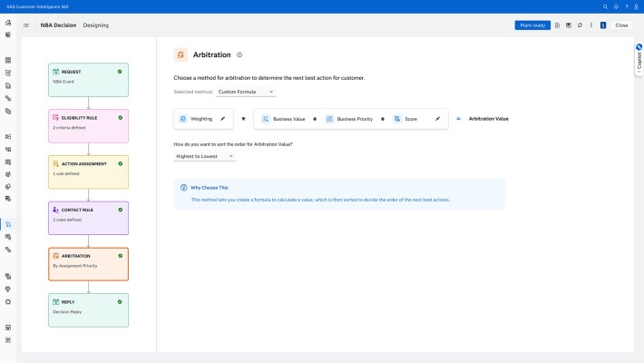Toggle the navigation list icon beside NBA Decision
The width and height of the screenshot is (644, 363).
25,25
